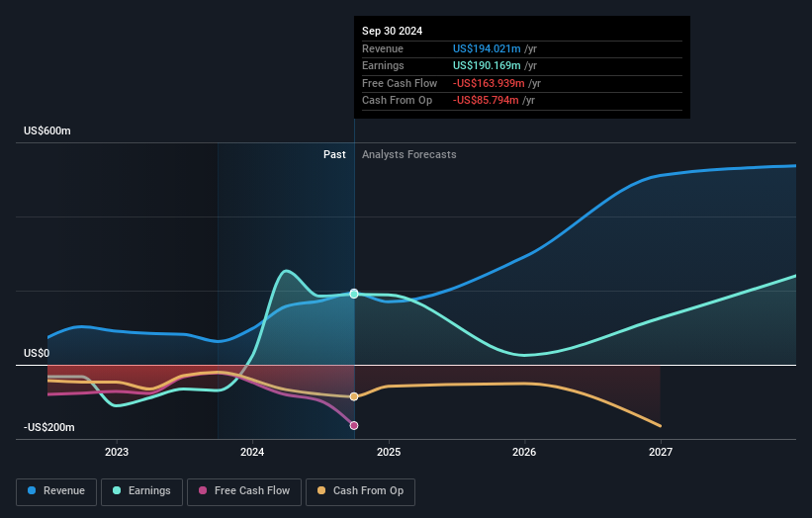The width and height of the screenshot is (812, 518).
Task: Select the 2027 x-axis label
Action: pos(661,452)
